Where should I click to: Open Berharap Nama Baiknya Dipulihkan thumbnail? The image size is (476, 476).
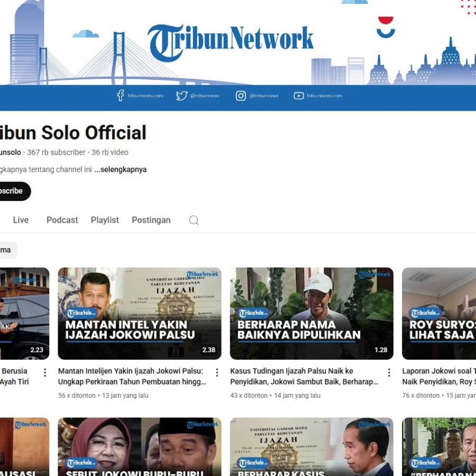point(312,313)
